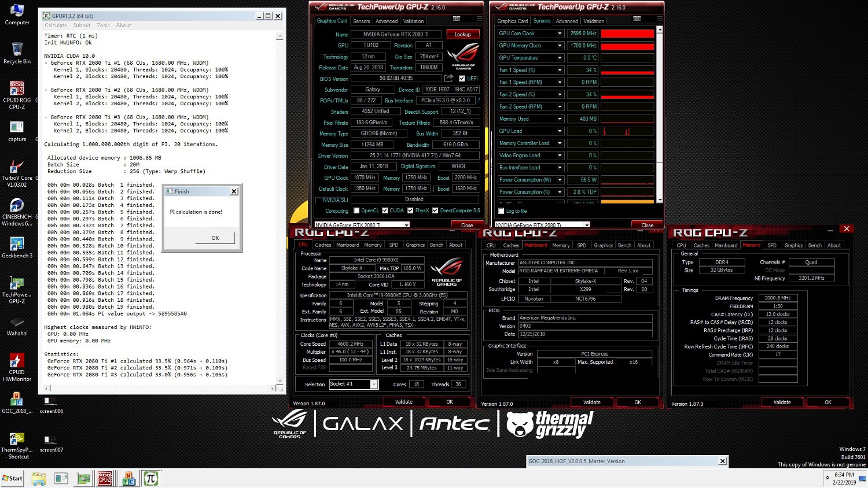Open TurboV Core V1.03.02 desktop icon
868x488 pixels.
[x=17, y=173]
